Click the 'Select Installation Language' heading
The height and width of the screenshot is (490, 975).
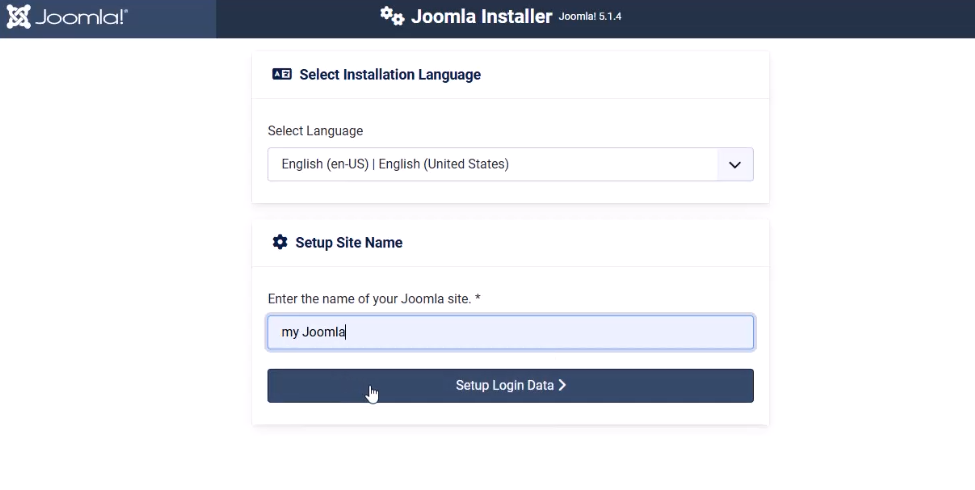[390, 75]
